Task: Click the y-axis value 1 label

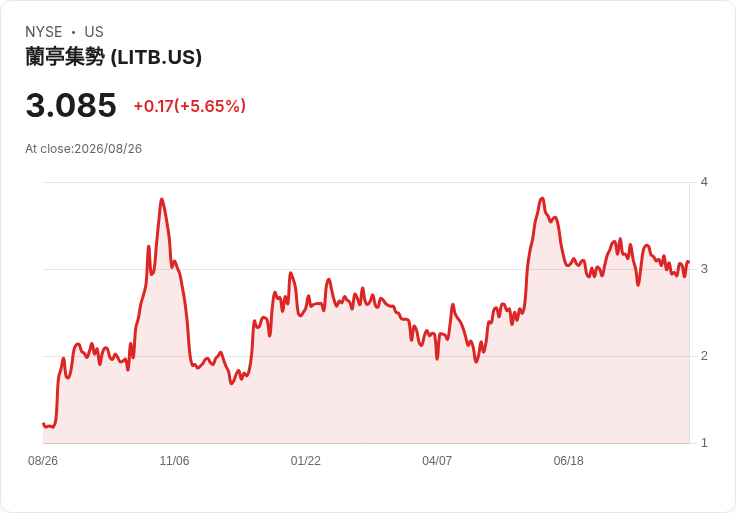Action: point(704,443)
